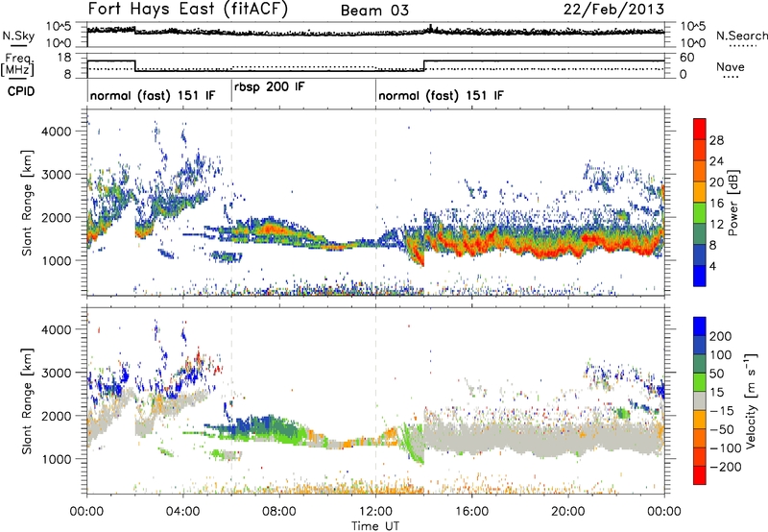Pick the red top segment of the Power color bar
The width and height of the screenshot is (768, 532).
tap(700, 129)
